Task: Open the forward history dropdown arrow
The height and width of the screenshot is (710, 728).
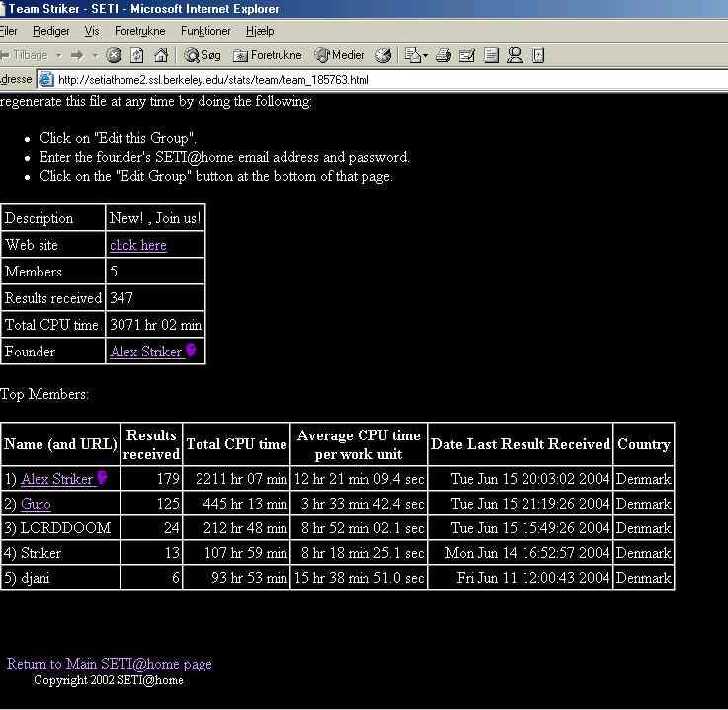Action: 95,55
